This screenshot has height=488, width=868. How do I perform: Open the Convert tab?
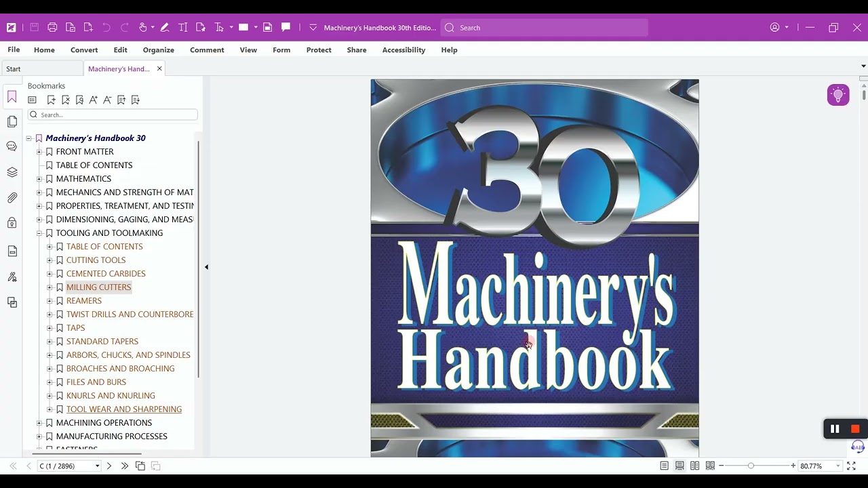(x=84, y=50)
